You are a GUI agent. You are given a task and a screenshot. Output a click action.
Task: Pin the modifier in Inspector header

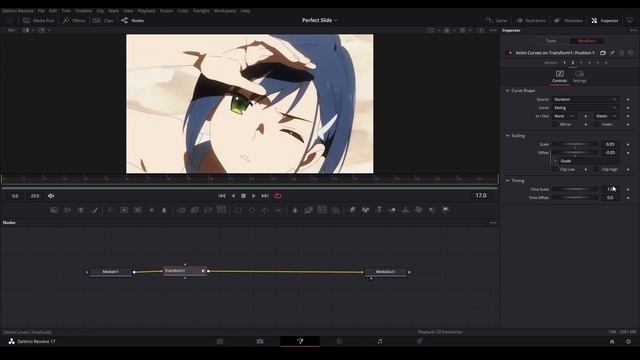click(612, 53)
